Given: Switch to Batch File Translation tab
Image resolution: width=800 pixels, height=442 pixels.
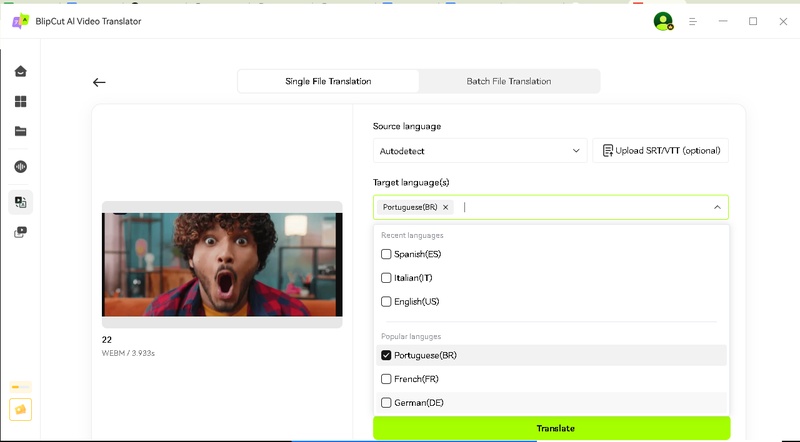Looking at the screenshot, I should [x=508, y=81].
